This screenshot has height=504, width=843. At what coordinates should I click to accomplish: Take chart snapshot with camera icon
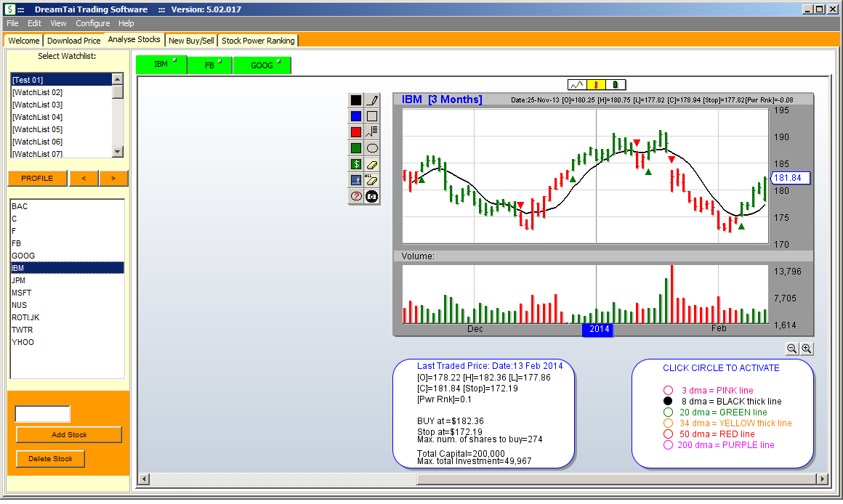point(372,197)
